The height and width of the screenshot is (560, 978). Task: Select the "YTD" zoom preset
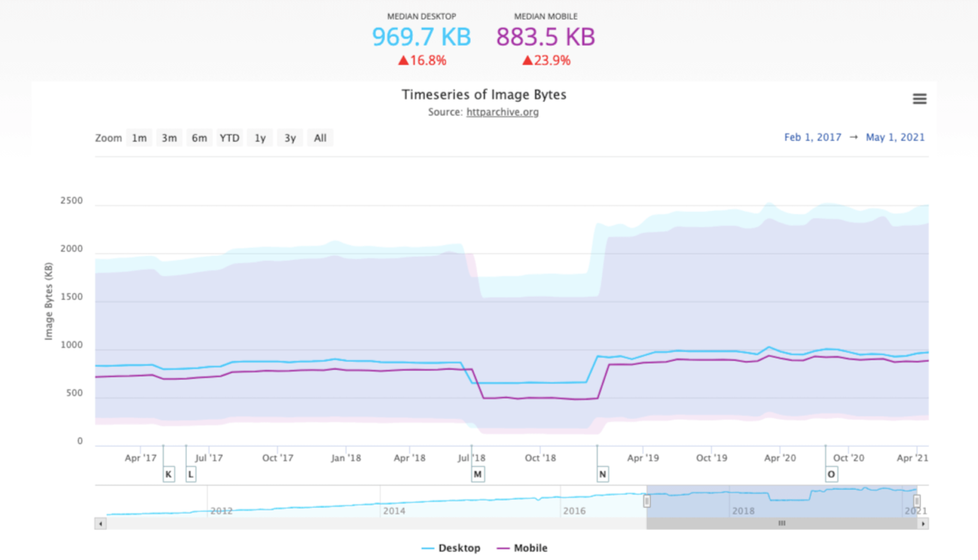229,137
